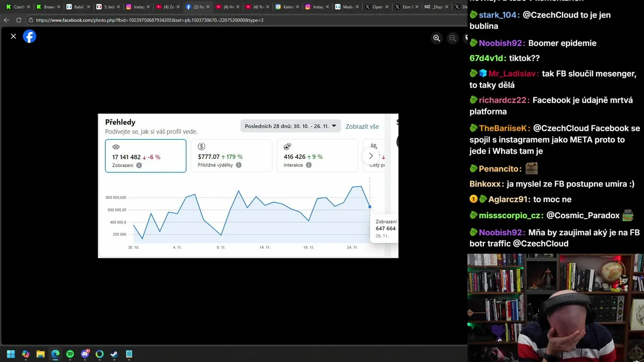Click info icon next to Interakce
Screen dimensions: 644x362
308,165
